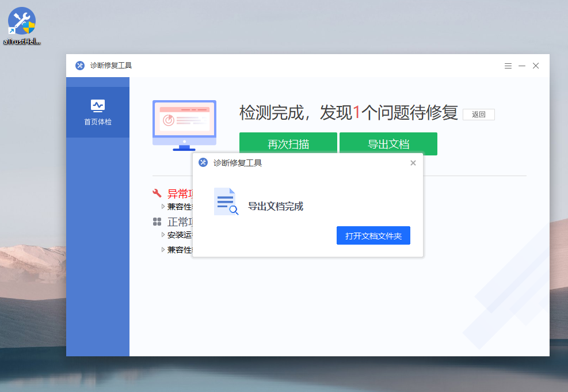Select the 首页体检 sidebar tab
The height and width of the screenshot is (392, 568).
pos(98,112)
